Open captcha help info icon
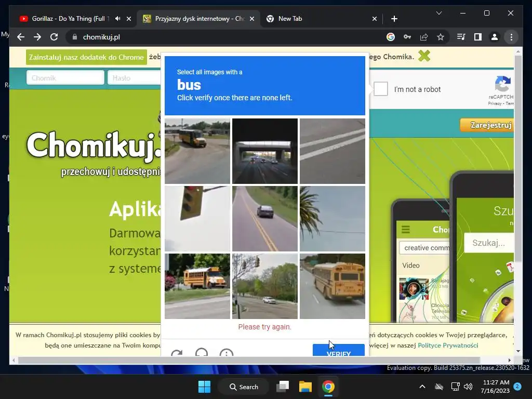Image resolution: width=532 pixels, height=399 pixels. tap(227, 353)
